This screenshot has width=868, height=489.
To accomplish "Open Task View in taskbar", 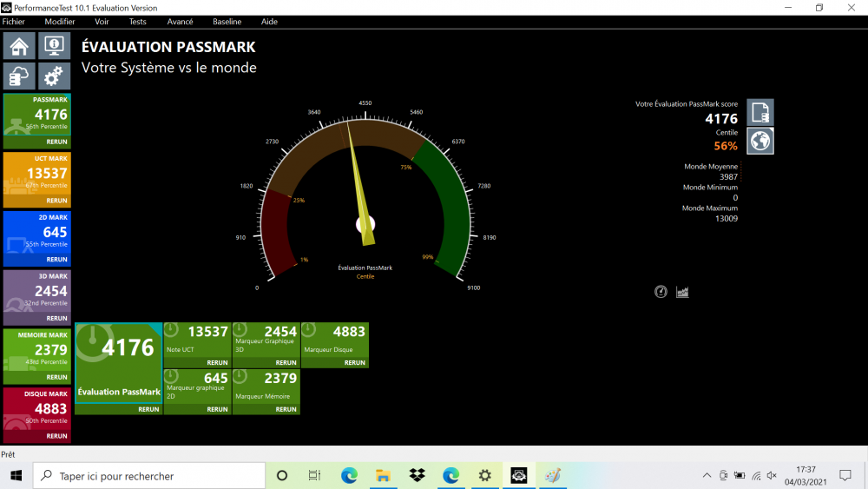I will coord(314,476).
